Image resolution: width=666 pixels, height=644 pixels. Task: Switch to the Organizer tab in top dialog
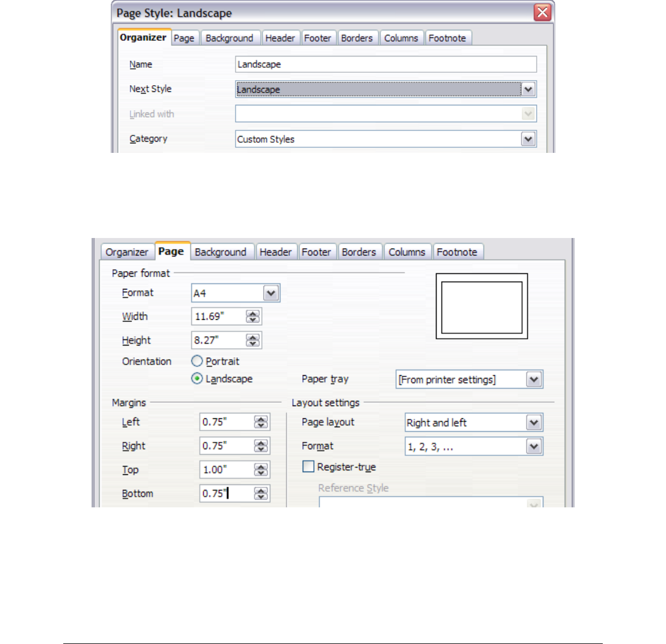143,38
